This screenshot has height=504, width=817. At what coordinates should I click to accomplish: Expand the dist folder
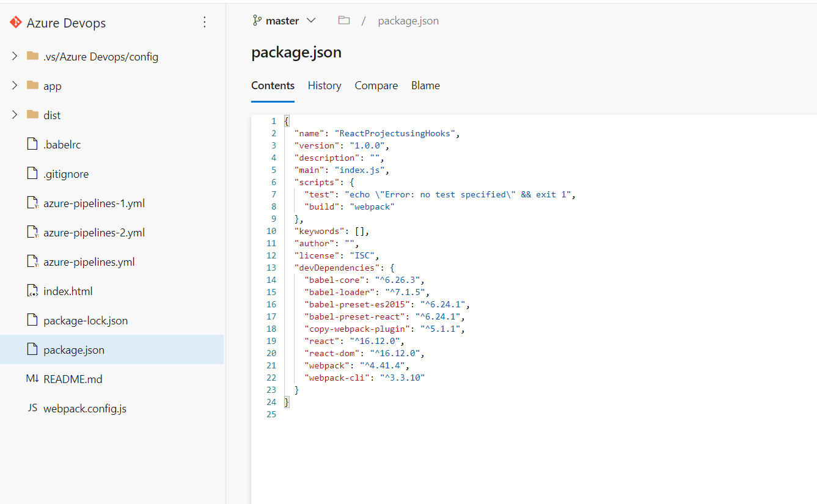point(14,115)
